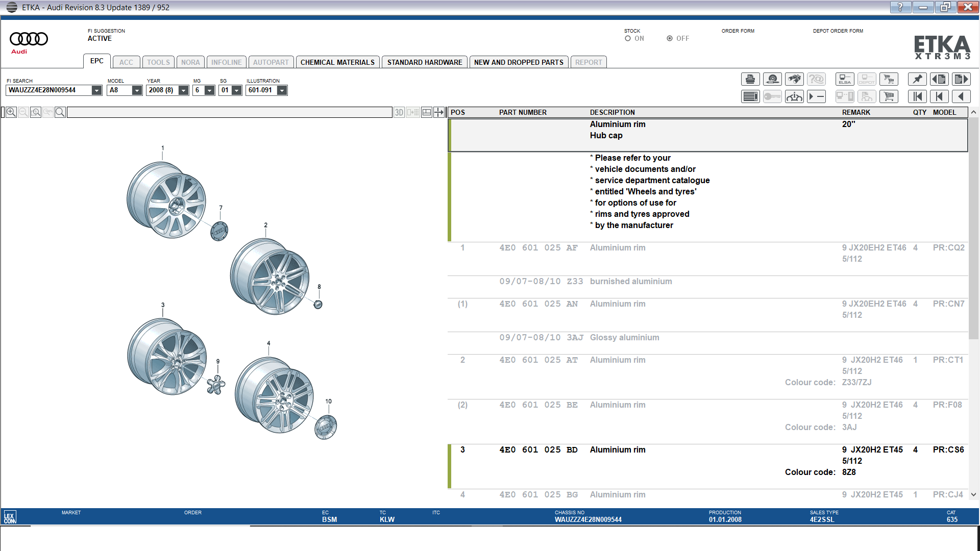Screen dimensions: 980x551
Task: Click the parts list scroll down arrow
Action: point(973,494)
